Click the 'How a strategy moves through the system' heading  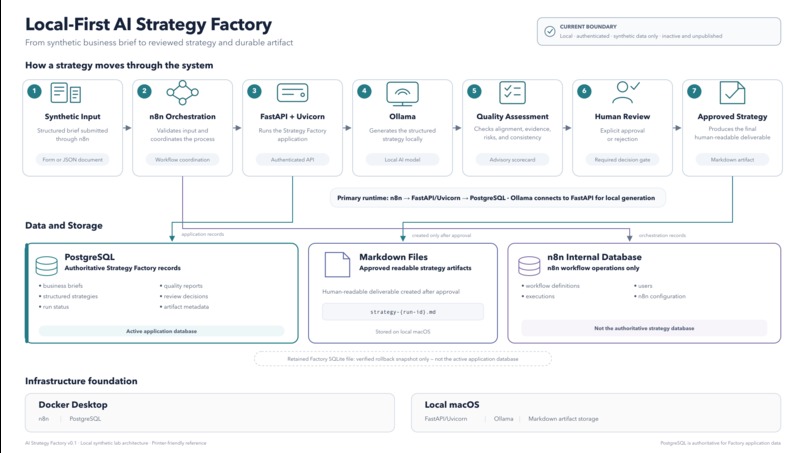(119, 65)
